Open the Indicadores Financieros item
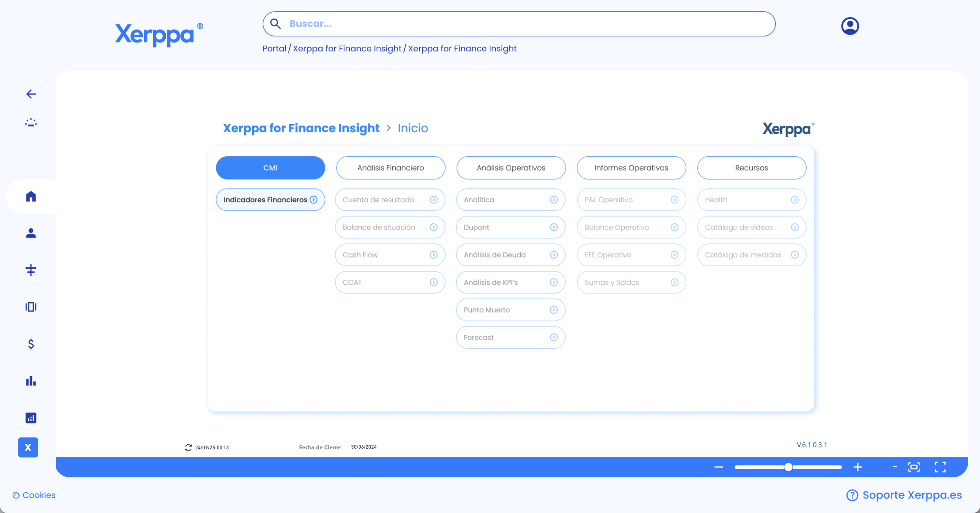Screen dimensions: 980x513 click(270, 200)
